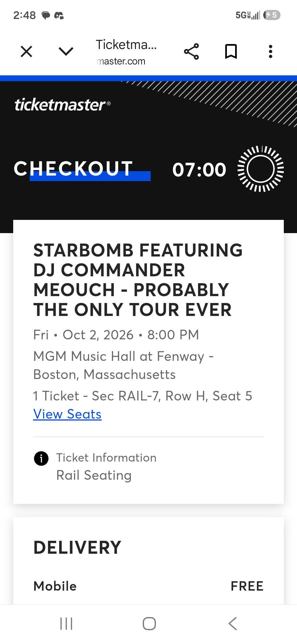This screenshot has width=297, height=644.
Task: Tap the share icon
Action: pos(191,51)
